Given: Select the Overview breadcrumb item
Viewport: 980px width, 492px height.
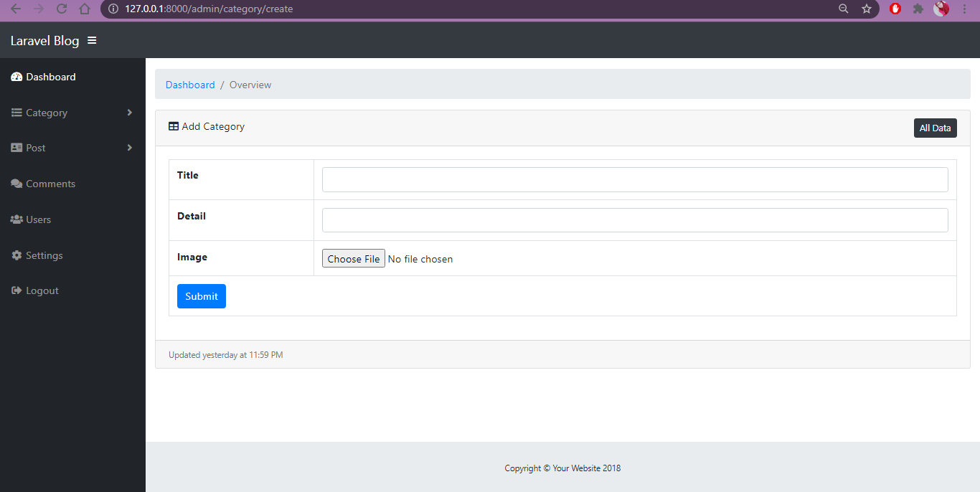Looking at the screenshot, I should (x=250, y=85).
